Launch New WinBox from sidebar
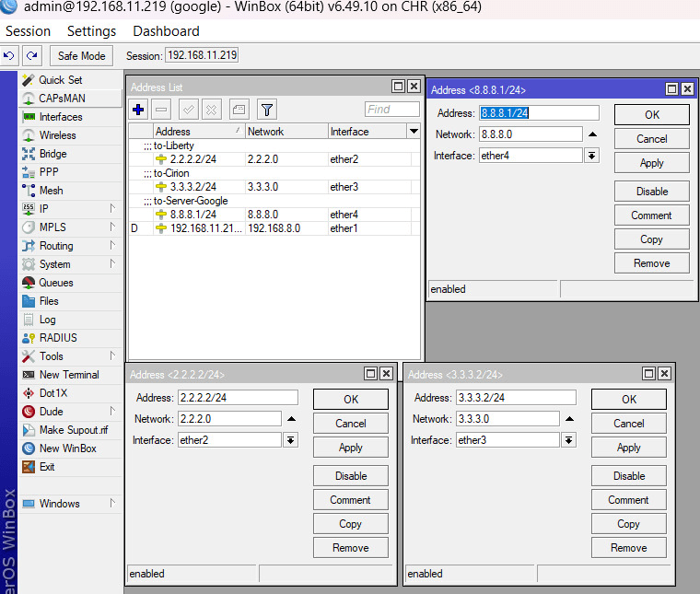Screen dimensions: 700x594 coord(71,448)
